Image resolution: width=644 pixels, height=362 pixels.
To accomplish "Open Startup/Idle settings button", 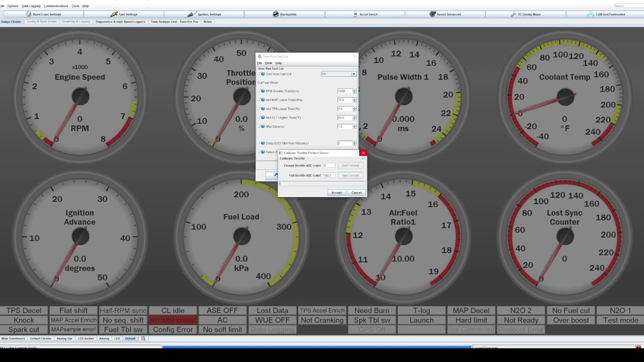I will tap(285, 14).
